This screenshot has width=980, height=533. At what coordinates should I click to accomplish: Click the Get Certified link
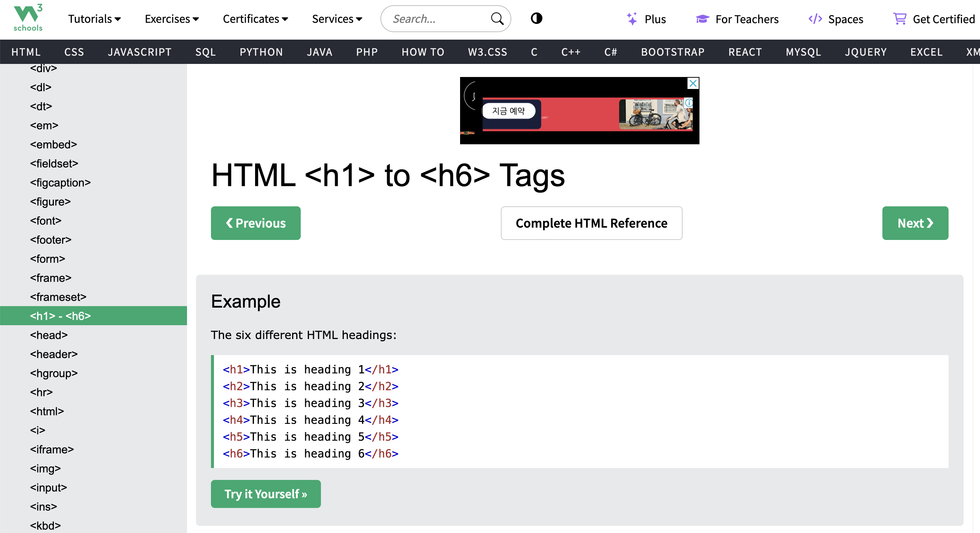[x=943, y=19]
